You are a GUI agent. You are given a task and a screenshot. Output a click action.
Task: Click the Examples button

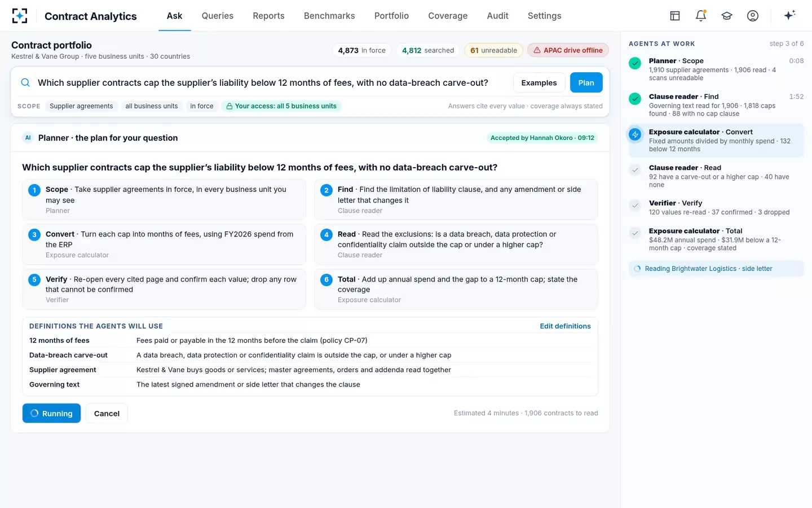coord(539,82)
